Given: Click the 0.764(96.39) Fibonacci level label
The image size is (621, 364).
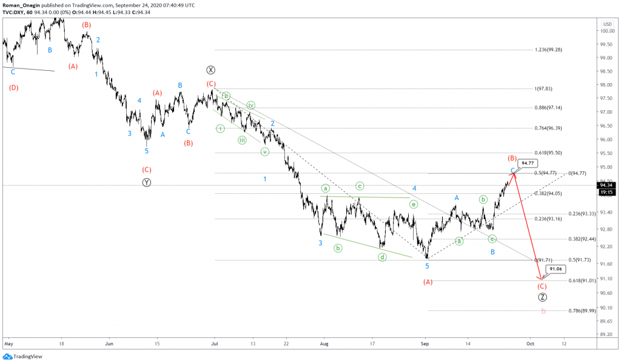Looking at the screenshot, I should (x=548, y=128).
